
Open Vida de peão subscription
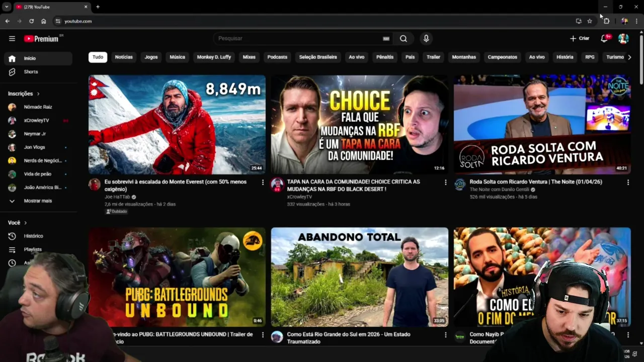coord(38,174)
